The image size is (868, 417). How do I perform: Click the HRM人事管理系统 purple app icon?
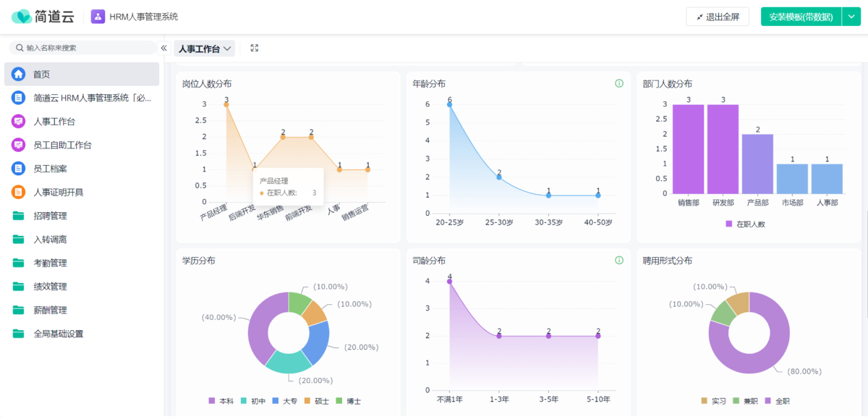(x=98, y=16)
